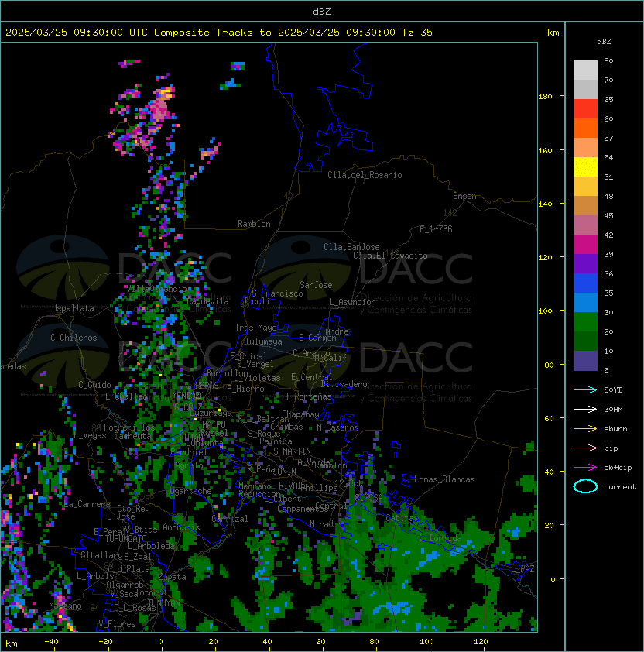Click the 'Clla.SanJose' place label

[351, 247]
